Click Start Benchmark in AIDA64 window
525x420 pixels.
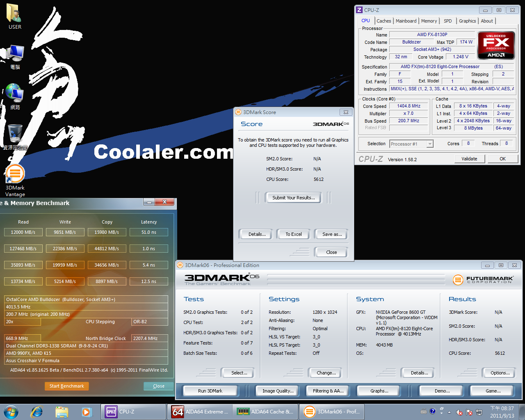click(x=66, y=386)
